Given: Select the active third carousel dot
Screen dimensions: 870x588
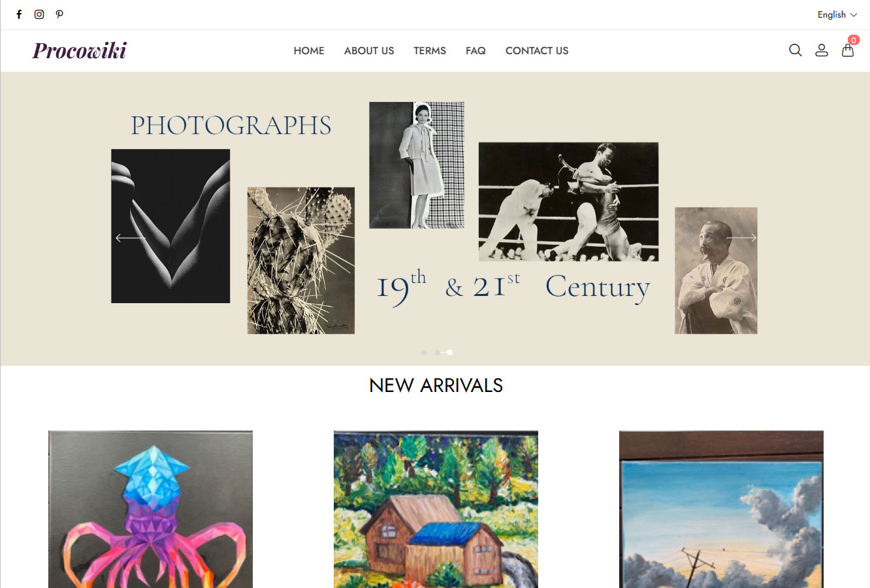Looking at the screenshot, I should (449, 353).
